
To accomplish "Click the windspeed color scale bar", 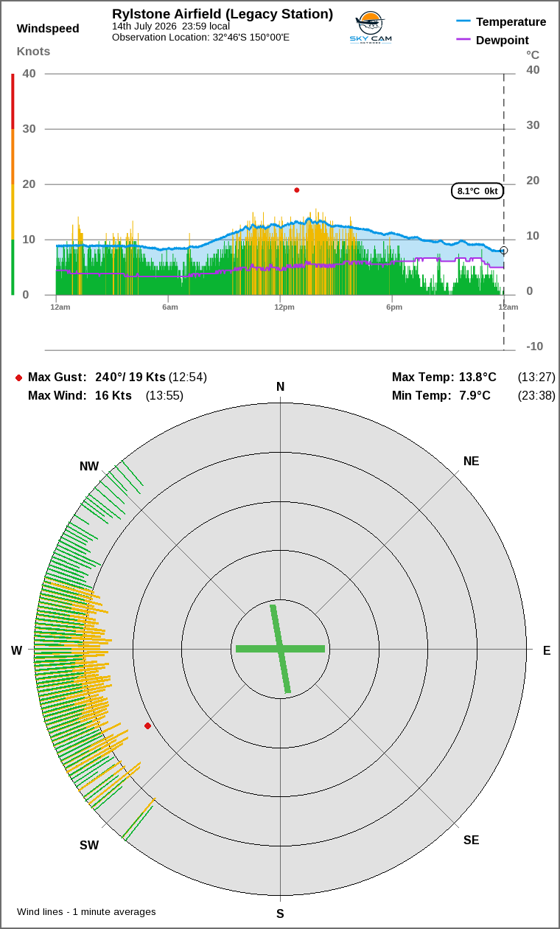I will (13, 184).
